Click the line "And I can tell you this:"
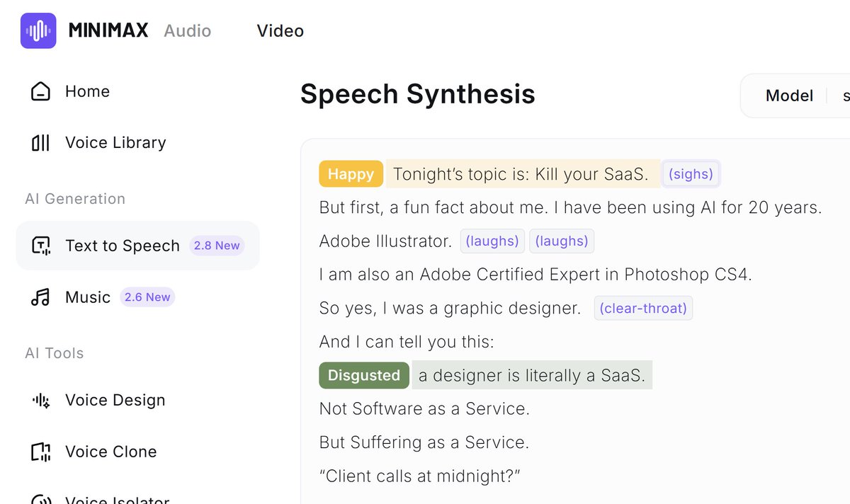This screenshot has width=850, height=504. click(x=407, y=342)
